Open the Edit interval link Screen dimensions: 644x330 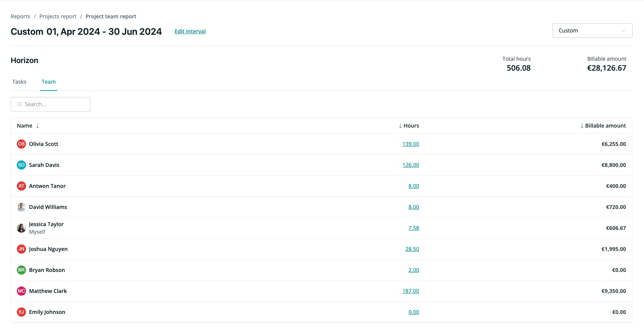point(190,31)
